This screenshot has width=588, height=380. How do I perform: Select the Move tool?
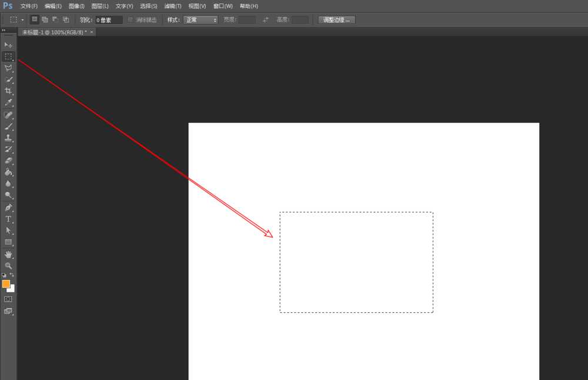click(8, 45)
